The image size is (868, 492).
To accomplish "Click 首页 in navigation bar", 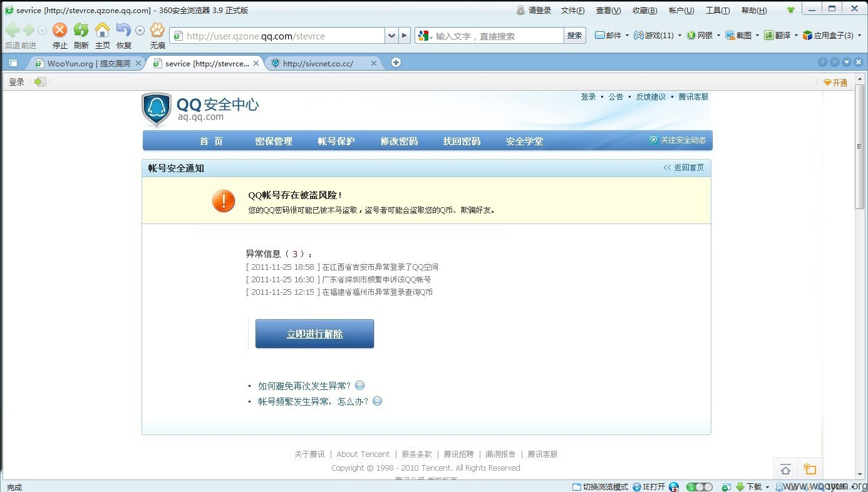I will (x=211, y=141).
